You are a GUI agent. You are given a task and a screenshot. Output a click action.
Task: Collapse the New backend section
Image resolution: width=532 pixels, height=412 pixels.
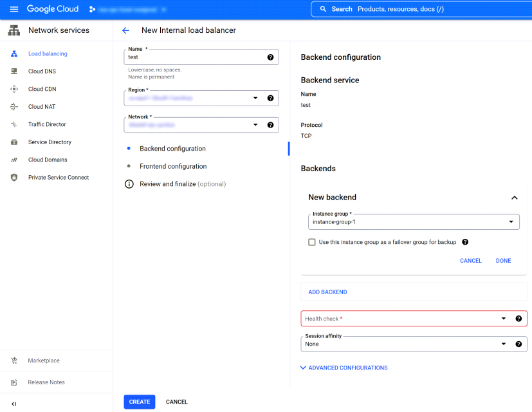point(514,198)
